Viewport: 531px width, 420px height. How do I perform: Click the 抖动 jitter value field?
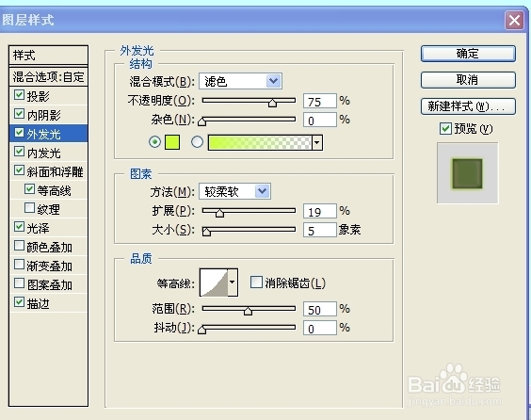320,329
